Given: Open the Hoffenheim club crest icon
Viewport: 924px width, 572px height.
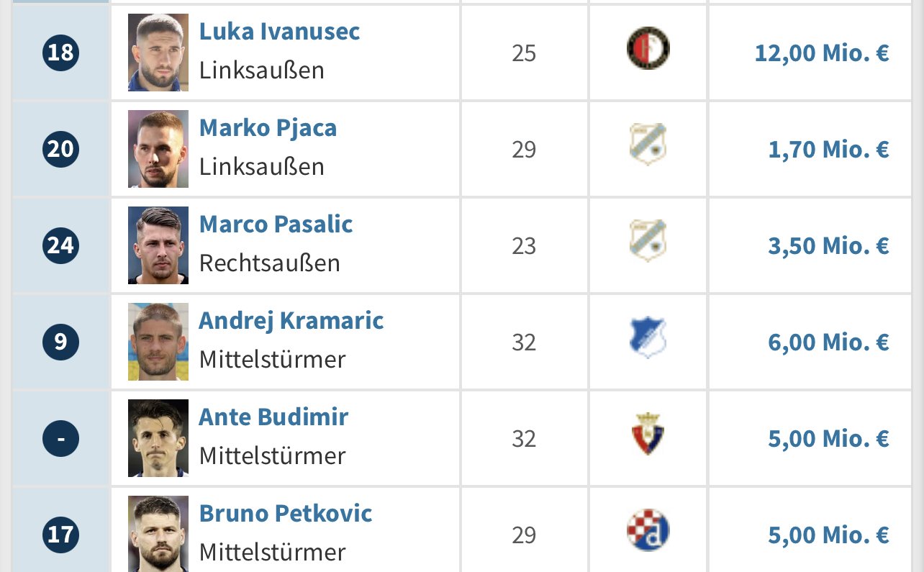Looking at the screenshot, I should (648, 337).
